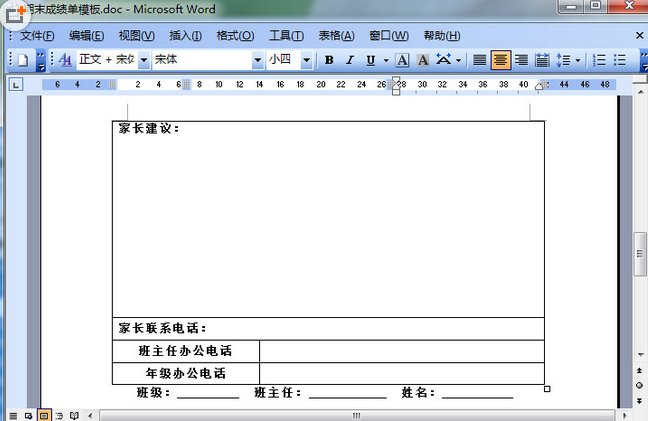Click the Previous Page double-arrow button
Viewport: 648px width, 421px height.
pos(640,371)
